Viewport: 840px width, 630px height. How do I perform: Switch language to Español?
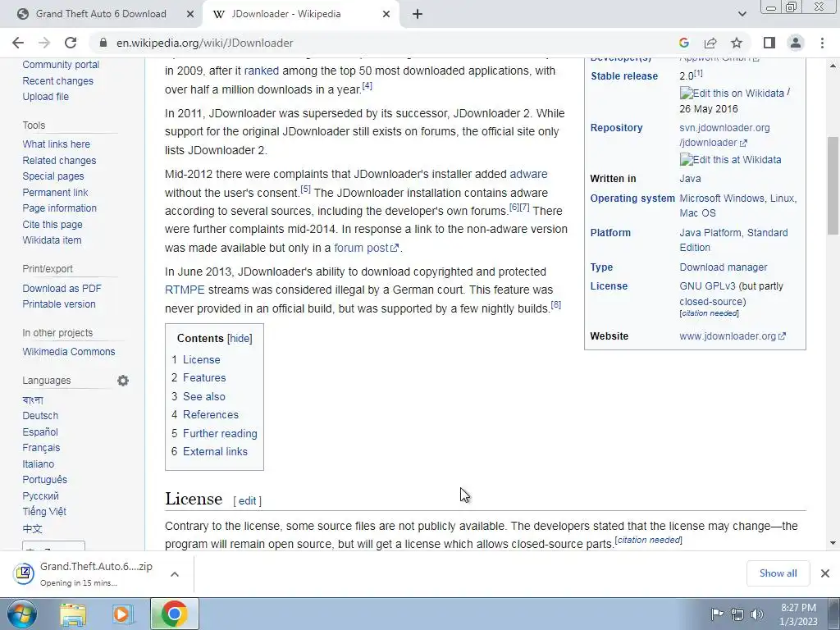tap(40, 431)
